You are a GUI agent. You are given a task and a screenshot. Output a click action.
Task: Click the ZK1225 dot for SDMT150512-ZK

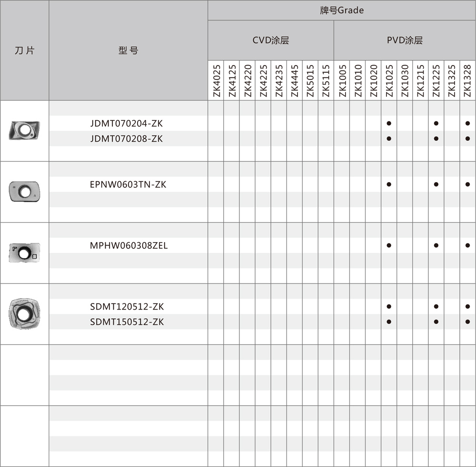[436, 322]
